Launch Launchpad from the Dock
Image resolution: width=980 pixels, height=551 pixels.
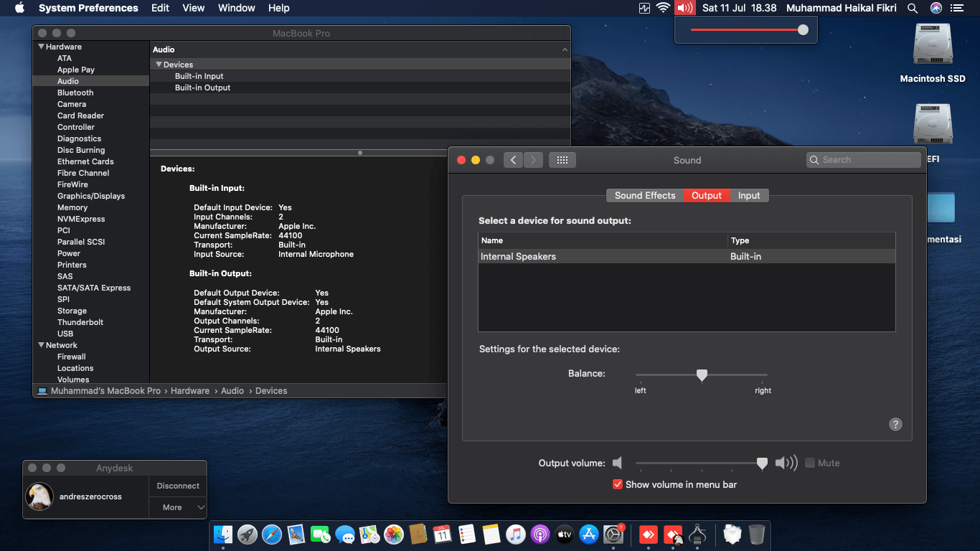pyautogui.click(x=248, y=534)
